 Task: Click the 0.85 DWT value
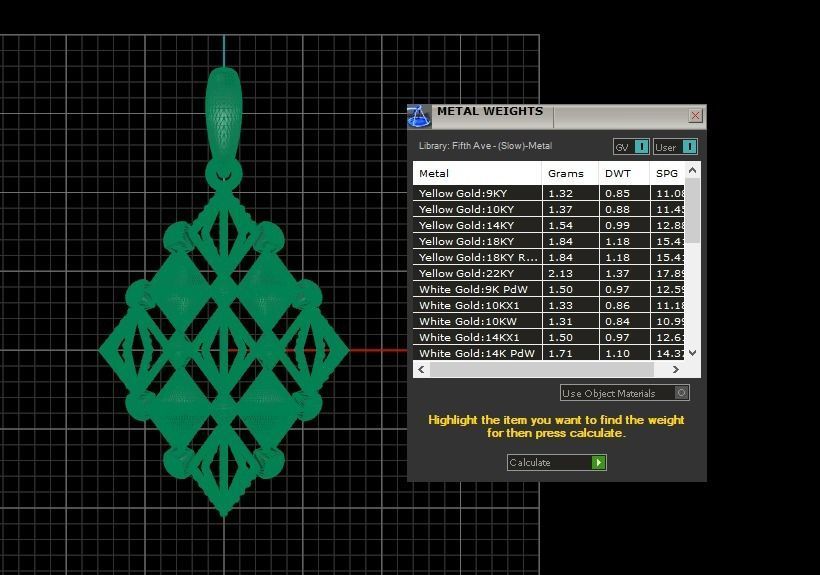pos(617,193)
